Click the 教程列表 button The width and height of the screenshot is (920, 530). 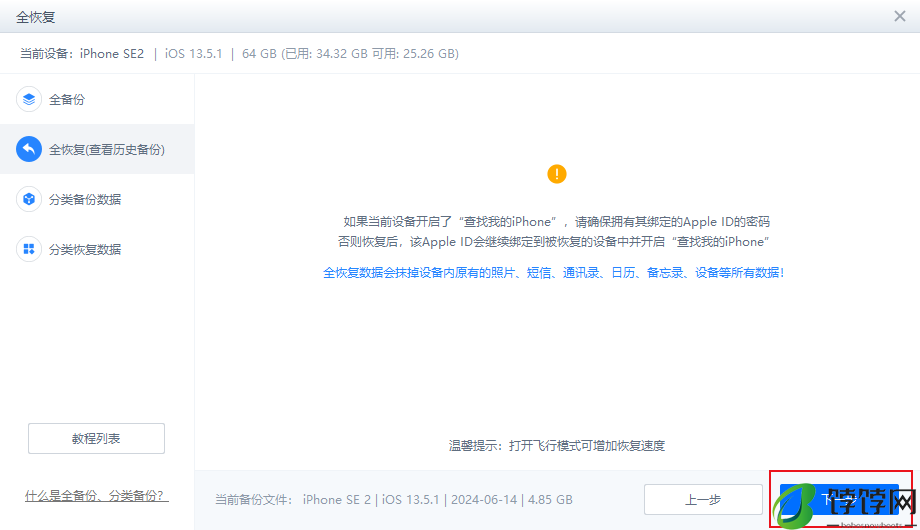pos(96,438)
